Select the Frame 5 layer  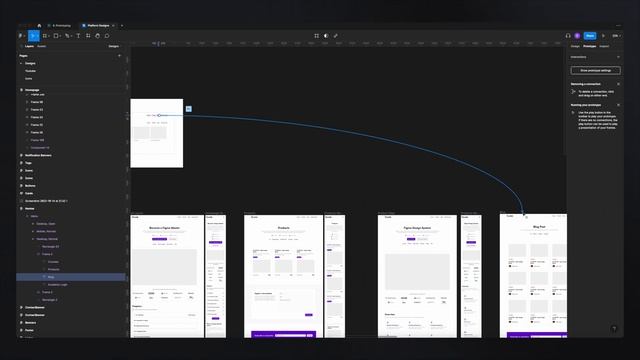(x=47, y=292)
